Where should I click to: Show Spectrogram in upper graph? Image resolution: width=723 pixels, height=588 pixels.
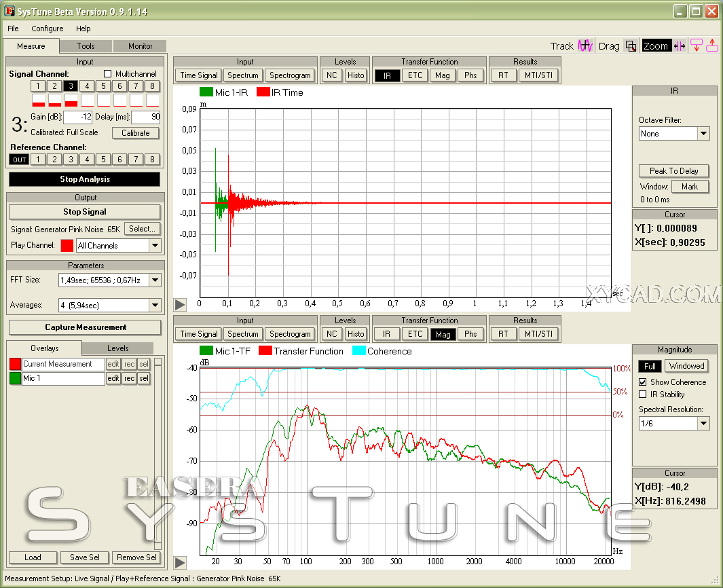290,75
